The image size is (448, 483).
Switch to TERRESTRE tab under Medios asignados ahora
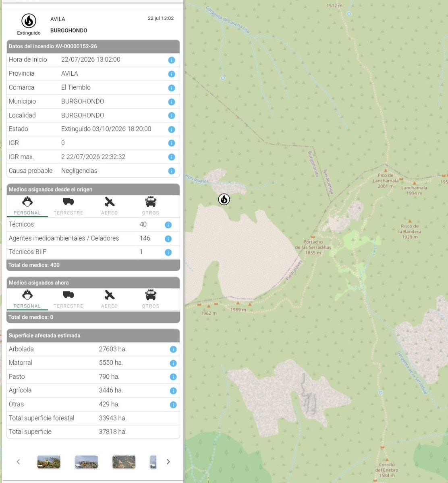coord(68,300)
